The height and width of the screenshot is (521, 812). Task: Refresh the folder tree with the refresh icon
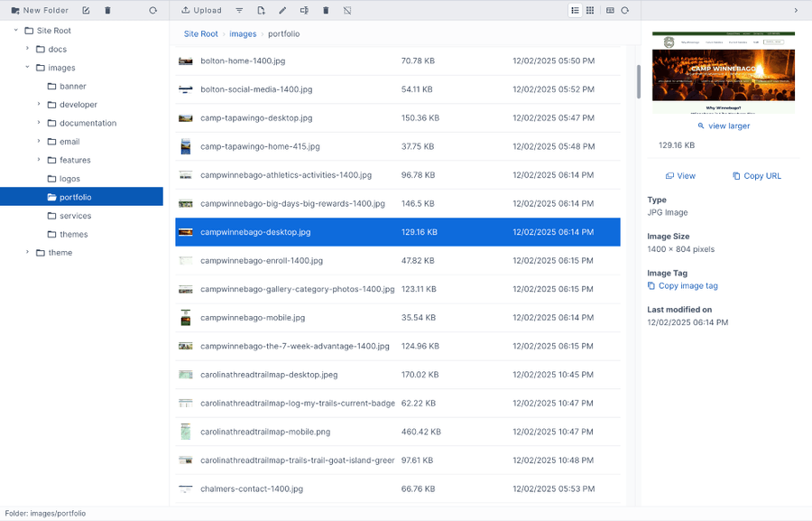tap(152, 10)
